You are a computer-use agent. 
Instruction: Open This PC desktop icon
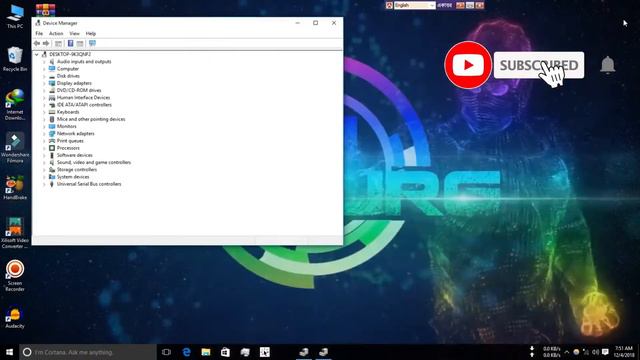[15, 16]
